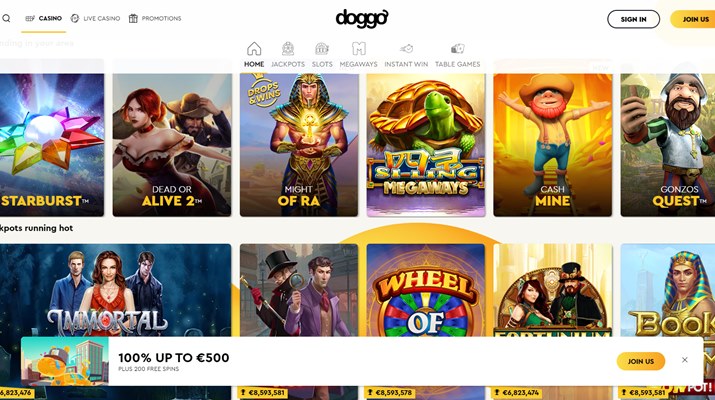Image resolution: width=715 pixels, height=400 pixels.
Task: Click the search magnifier icon
Action: tap(6, 18)
